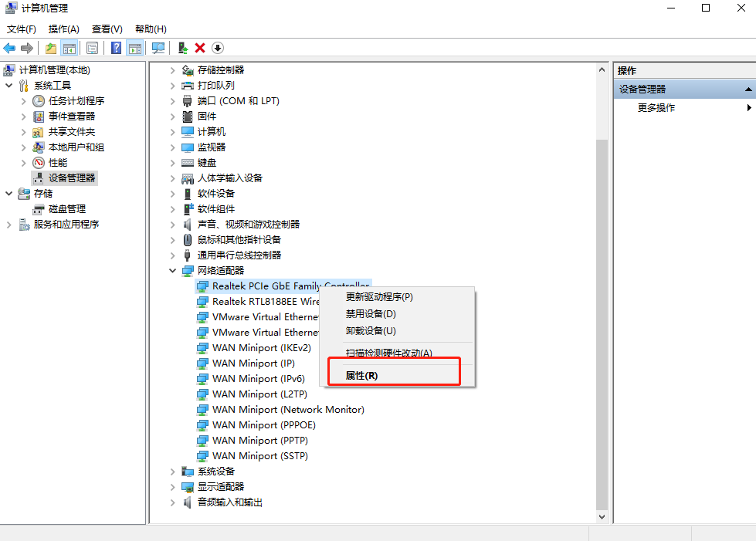756x541 pixels.
Task: Expand the 显示适配器 category
Action: (x=172, y=487)
